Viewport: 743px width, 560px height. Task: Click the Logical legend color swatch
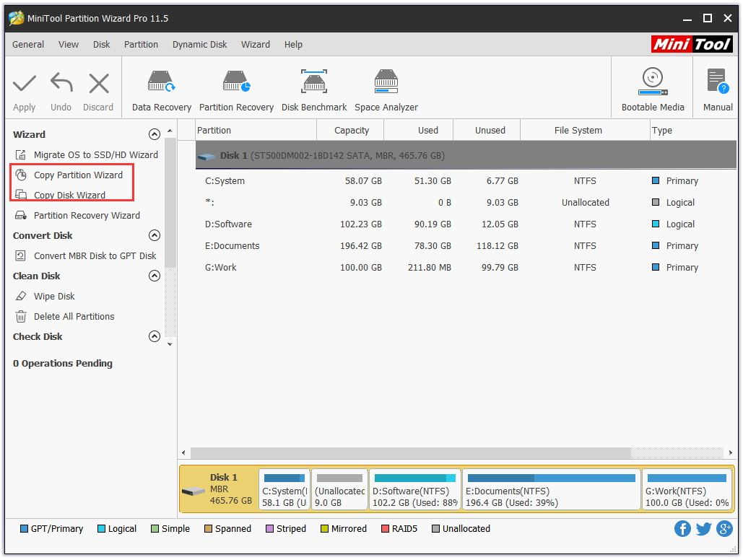pyautogui.click(x=101, y=529)
